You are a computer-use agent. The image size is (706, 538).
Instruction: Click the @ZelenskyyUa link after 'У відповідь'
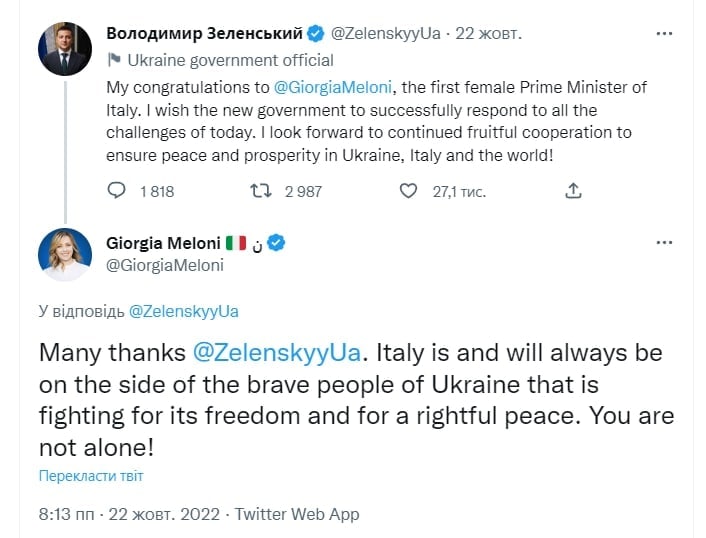(x=183, y=311)
